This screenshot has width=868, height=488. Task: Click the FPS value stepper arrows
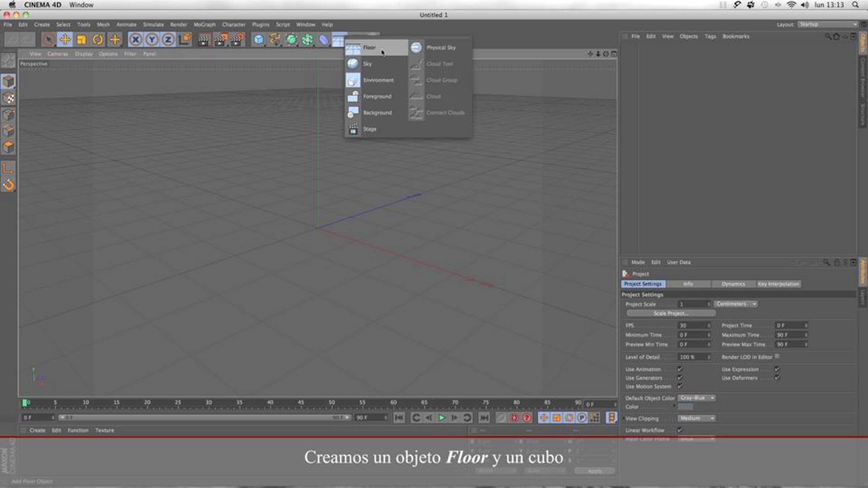[709, 326]
